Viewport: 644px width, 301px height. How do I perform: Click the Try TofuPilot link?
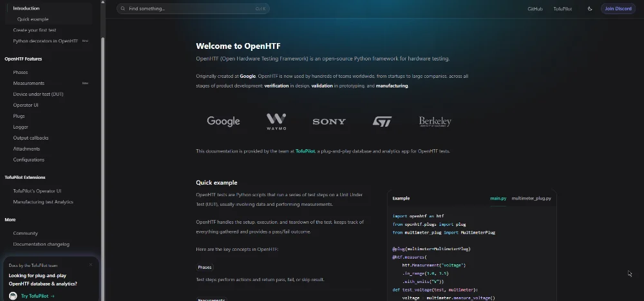click(x=37, y=296)
